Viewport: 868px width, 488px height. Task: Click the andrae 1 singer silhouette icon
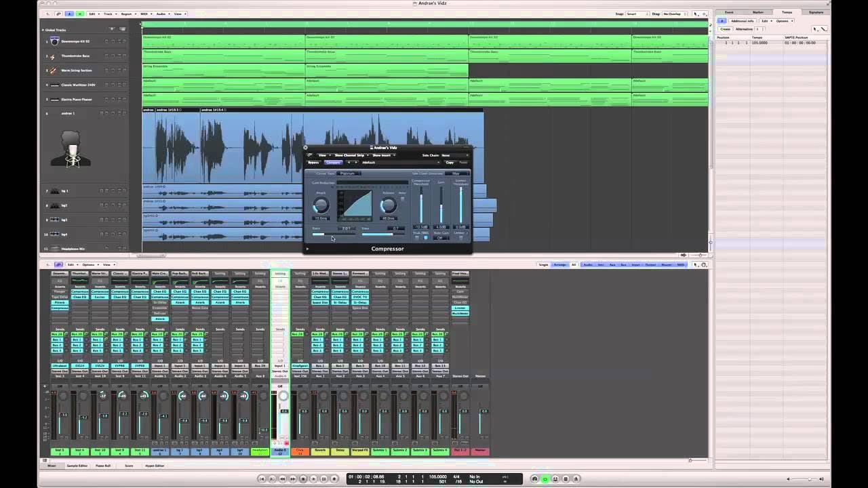tap(71, 148)
